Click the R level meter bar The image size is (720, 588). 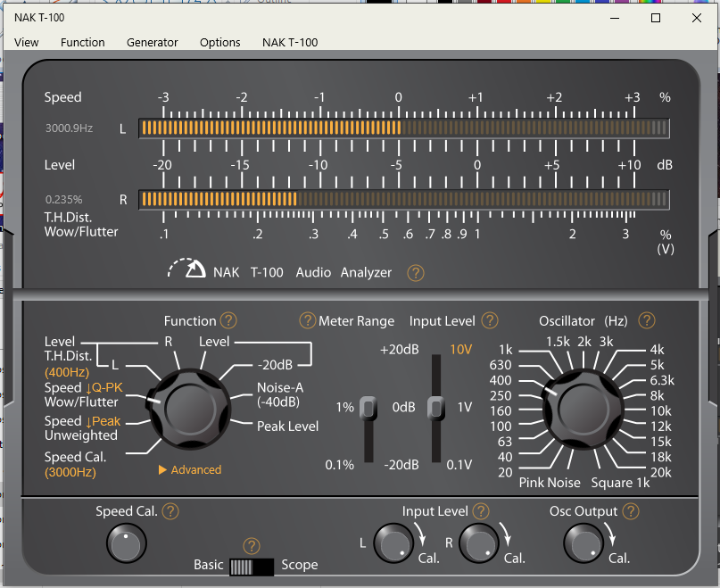(404, 199)
